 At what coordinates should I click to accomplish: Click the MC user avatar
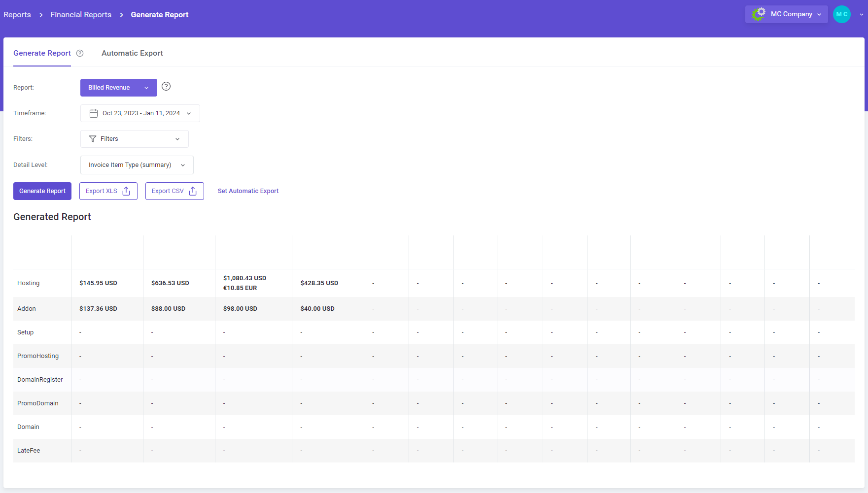pyautogui.click(x=841, y=14)
